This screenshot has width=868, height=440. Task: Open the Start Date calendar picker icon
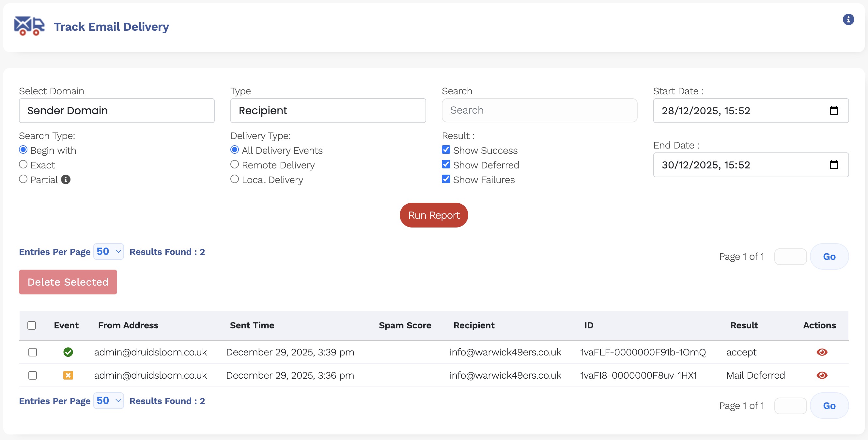click(x=834, y=111)
